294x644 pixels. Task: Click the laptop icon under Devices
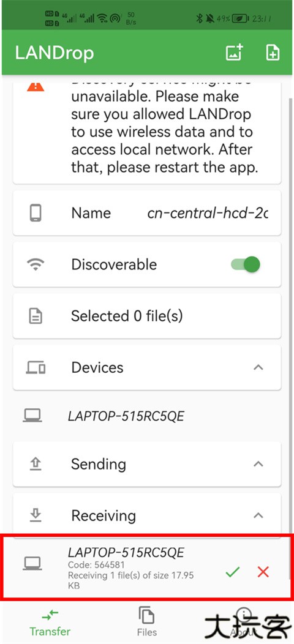(32, 416)
